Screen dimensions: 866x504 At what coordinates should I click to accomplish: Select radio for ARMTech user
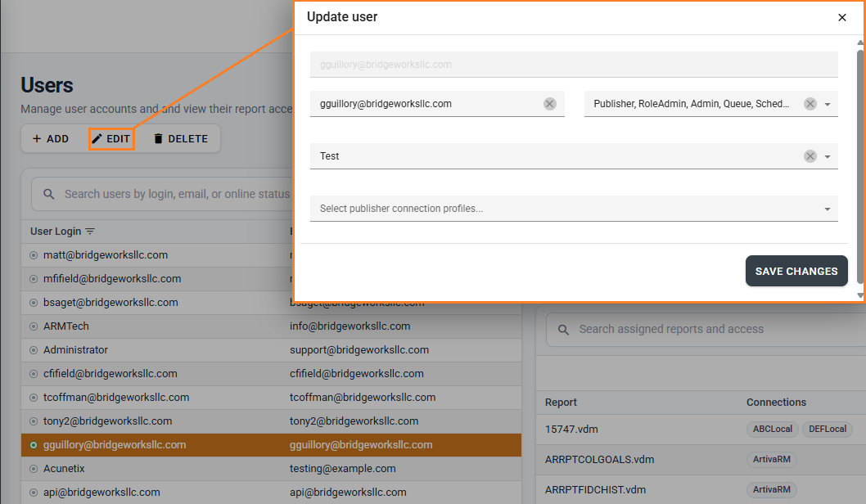[34, 326]
